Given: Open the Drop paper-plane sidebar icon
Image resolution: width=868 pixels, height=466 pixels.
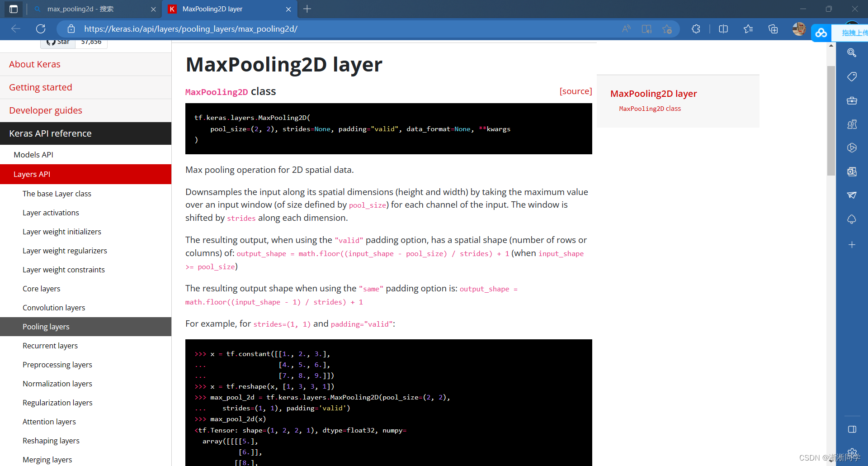Looking at the screenshot, I should [852, 195].
